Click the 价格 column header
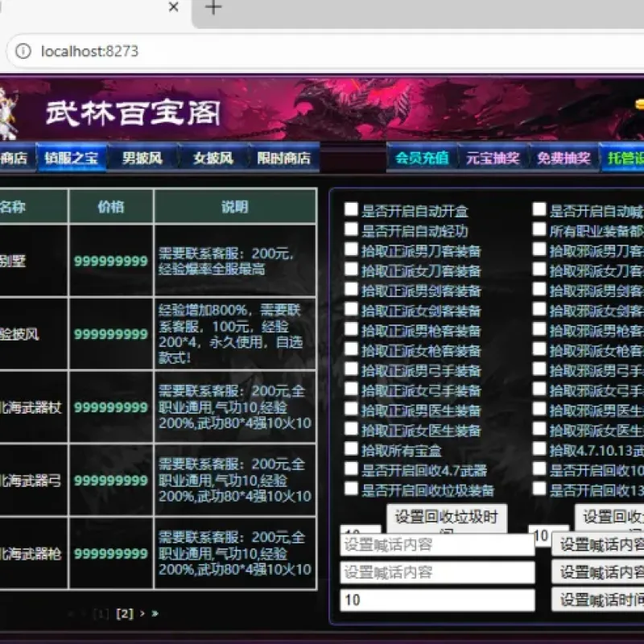Image resolution: width=644 pixels, height=644 pixels. point(111,207)
